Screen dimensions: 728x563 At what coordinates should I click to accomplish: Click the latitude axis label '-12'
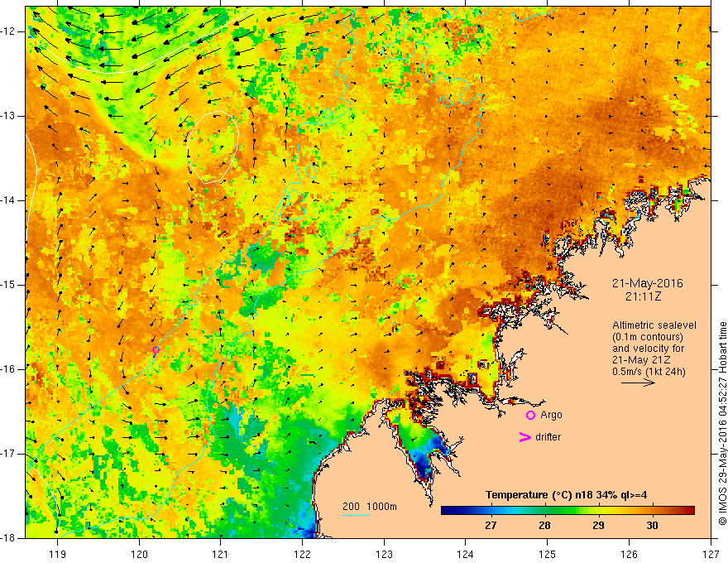pos(9,31)
